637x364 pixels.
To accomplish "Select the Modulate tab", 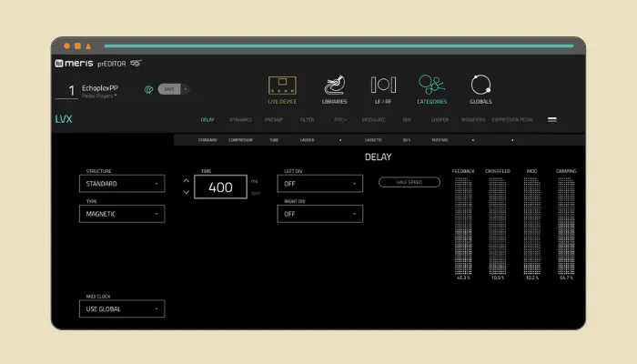I will tap(373, 120).
